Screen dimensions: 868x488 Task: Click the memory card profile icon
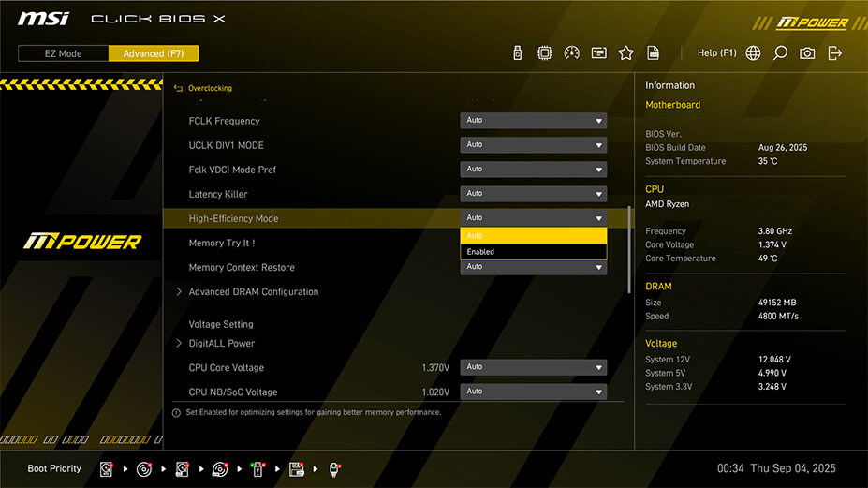598,53
